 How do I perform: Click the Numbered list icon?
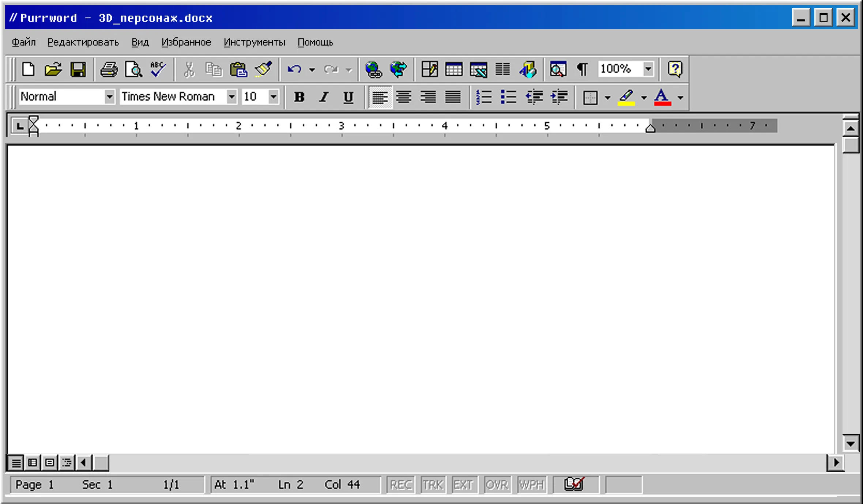(x=483, y=97)
